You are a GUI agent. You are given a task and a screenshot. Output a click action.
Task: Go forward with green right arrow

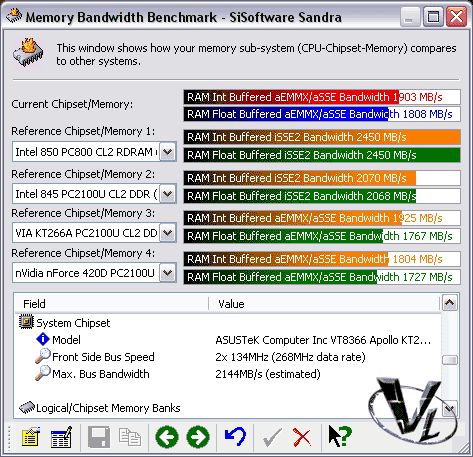click(x=198, y=437)
